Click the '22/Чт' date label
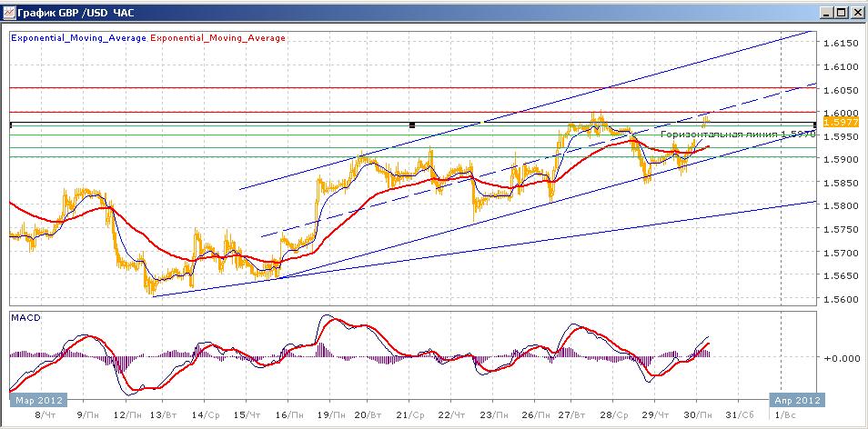 451,414
